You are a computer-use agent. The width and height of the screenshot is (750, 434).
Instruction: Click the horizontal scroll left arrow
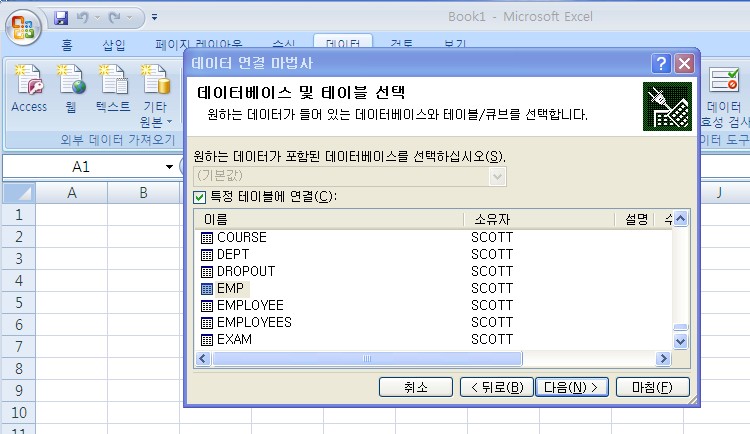[x=203, y=358]
